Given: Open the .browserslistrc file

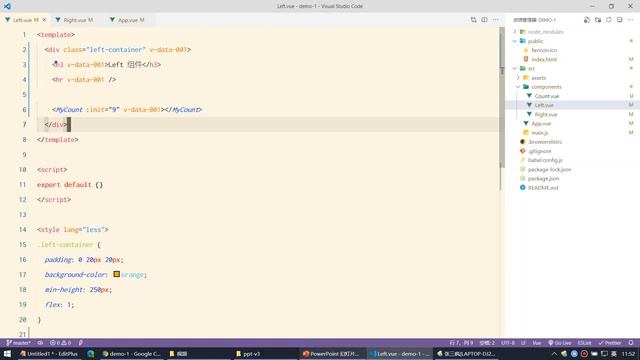Looking at the screenshot, I should pyautogui.click(x=545, y=142).
